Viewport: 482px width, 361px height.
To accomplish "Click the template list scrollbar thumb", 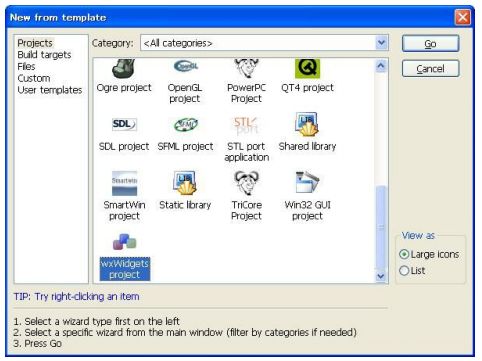I will pos(381,227).
